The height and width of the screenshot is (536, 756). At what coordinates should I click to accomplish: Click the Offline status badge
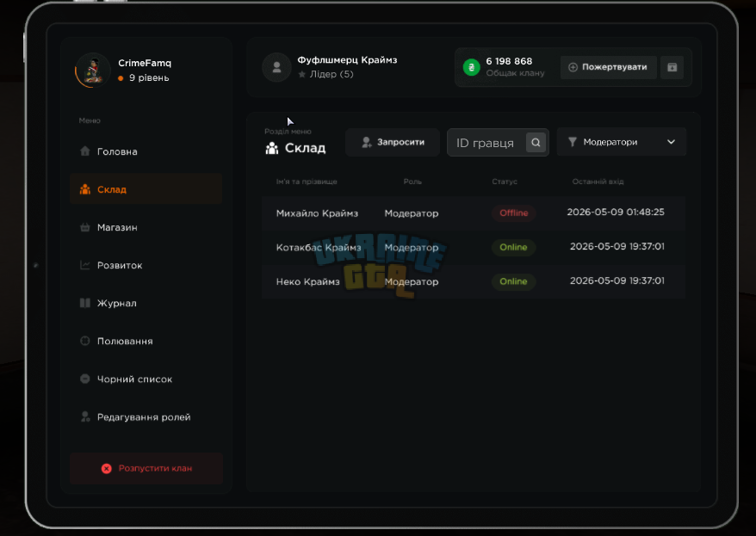pyautogui.click(x=514, y=213)
